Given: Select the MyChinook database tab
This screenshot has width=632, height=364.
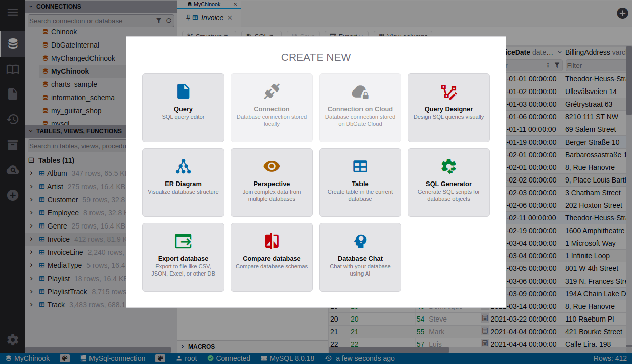Looking at the screenshot, I should point(207,4).
